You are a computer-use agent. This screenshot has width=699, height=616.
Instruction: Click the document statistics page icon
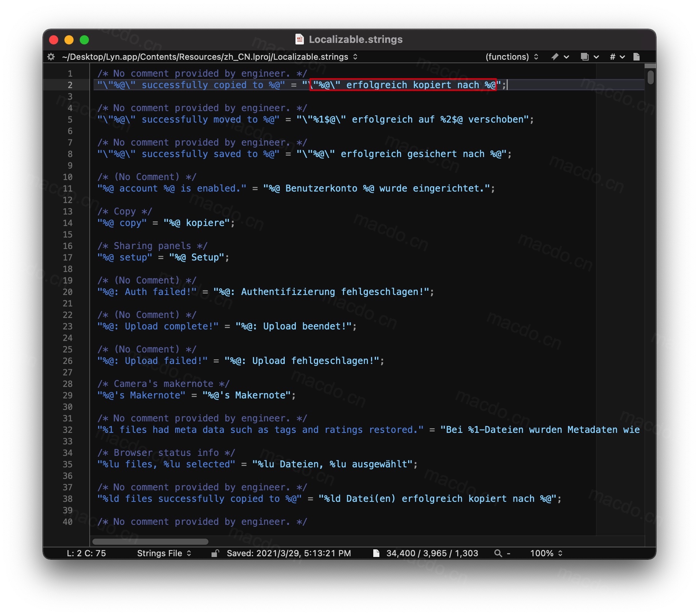click(376, 553)
